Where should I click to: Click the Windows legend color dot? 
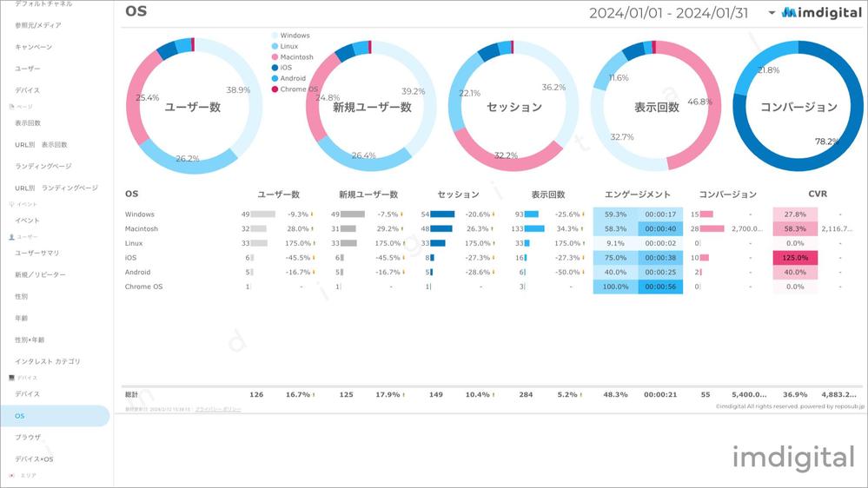275,36
